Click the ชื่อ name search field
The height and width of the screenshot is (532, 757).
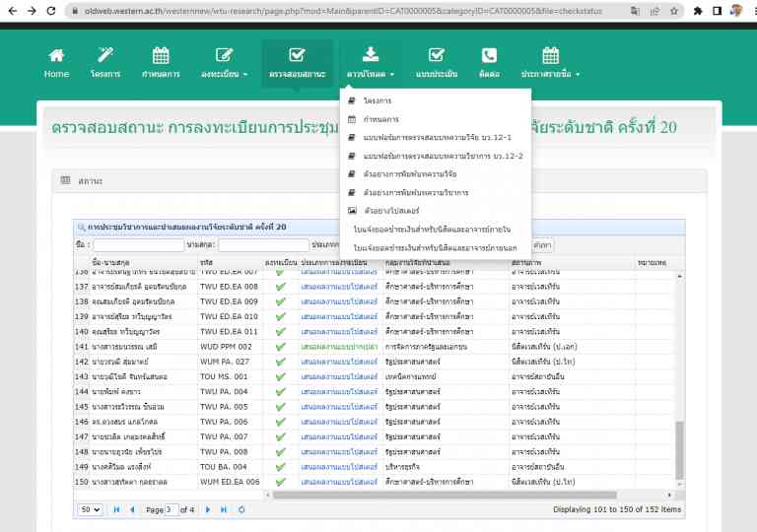[138, 244]
